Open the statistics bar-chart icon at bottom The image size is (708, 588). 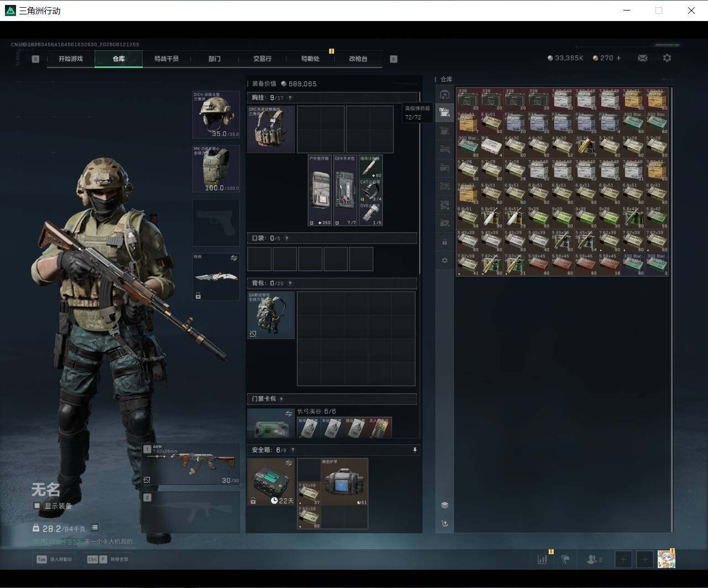click(x=542, y=559)
